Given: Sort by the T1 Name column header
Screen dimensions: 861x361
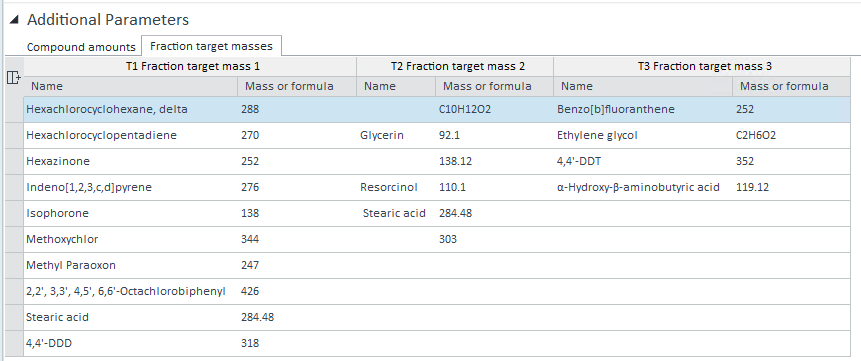Looking at the screenshot, I should 131,86.
